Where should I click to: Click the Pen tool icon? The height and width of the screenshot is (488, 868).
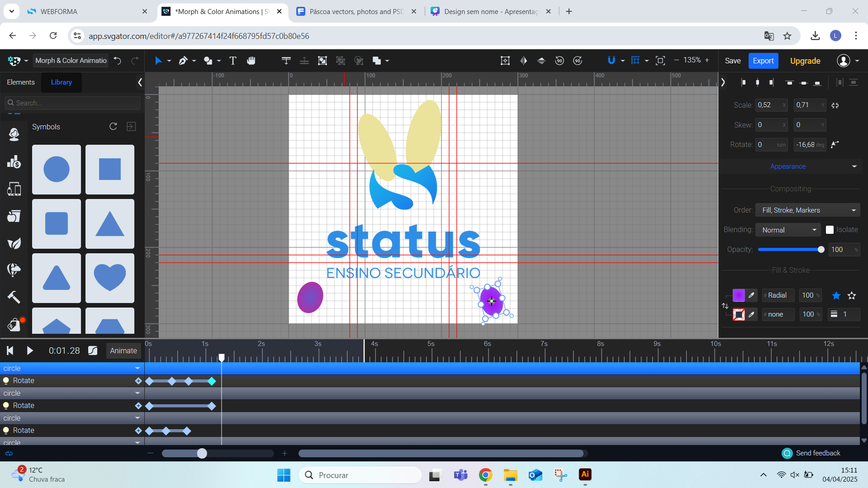pyautogui.click(x=183, y=61)
